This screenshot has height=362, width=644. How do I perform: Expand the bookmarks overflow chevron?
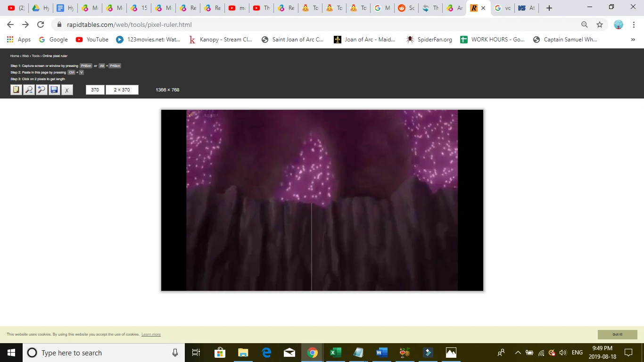(633, 40)
